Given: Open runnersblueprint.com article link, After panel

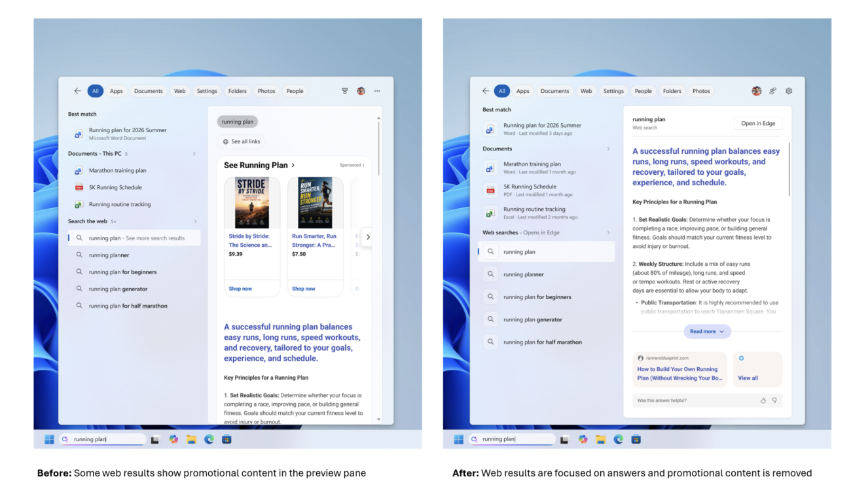Looking at the screenshot, I should (679, 369).
